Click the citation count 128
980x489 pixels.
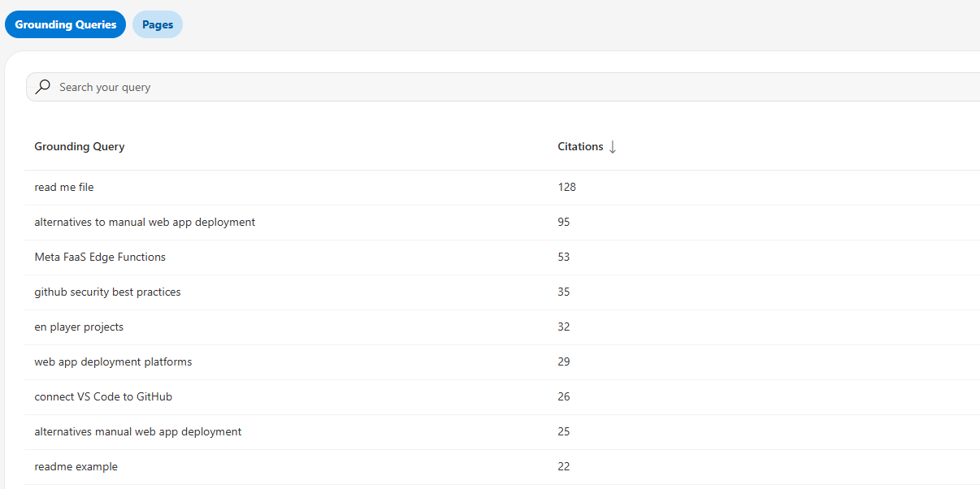(x=567, y=187)
